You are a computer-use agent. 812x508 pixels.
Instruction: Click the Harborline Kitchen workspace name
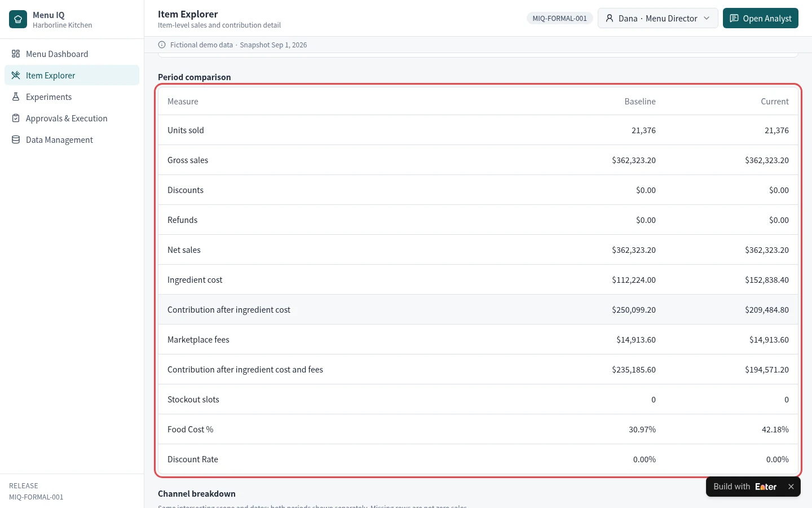tap(63, 25)
